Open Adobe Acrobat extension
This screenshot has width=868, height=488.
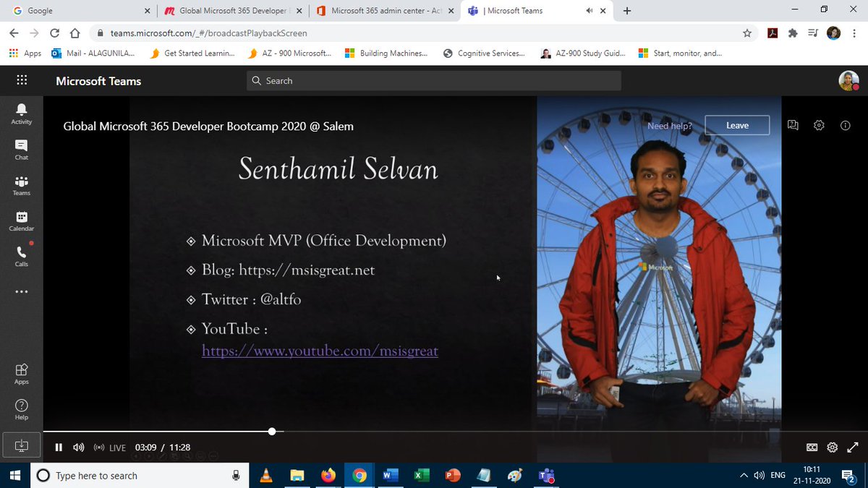coord(773,33)
